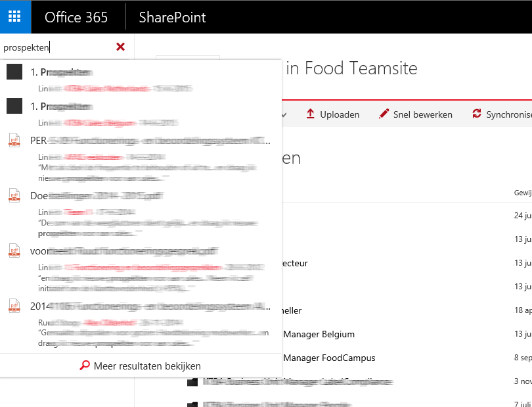
Task: Click the PDF icon of 2014... result
Action: point(14,306)
